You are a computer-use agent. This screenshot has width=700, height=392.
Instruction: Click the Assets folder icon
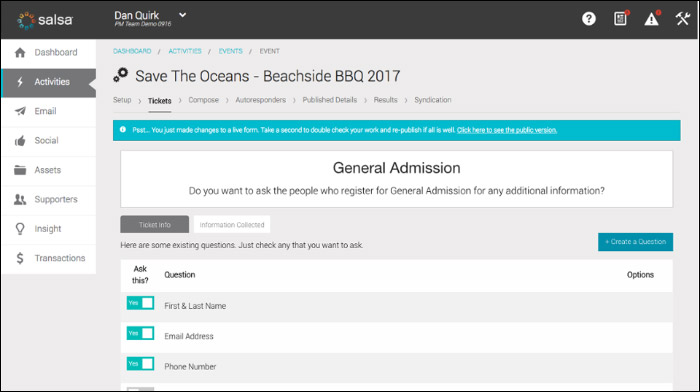(x=20, y=170)
